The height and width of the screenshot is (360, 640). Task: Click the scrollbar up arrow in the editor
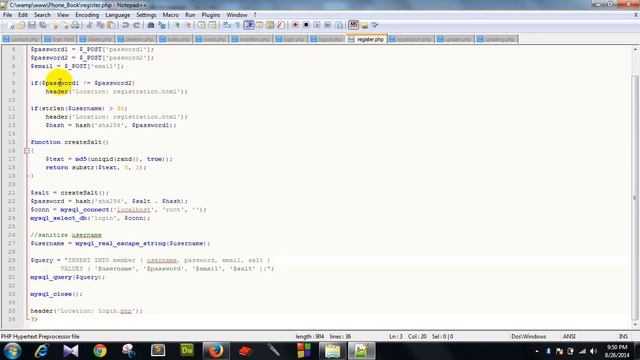(x=635, y=49)
